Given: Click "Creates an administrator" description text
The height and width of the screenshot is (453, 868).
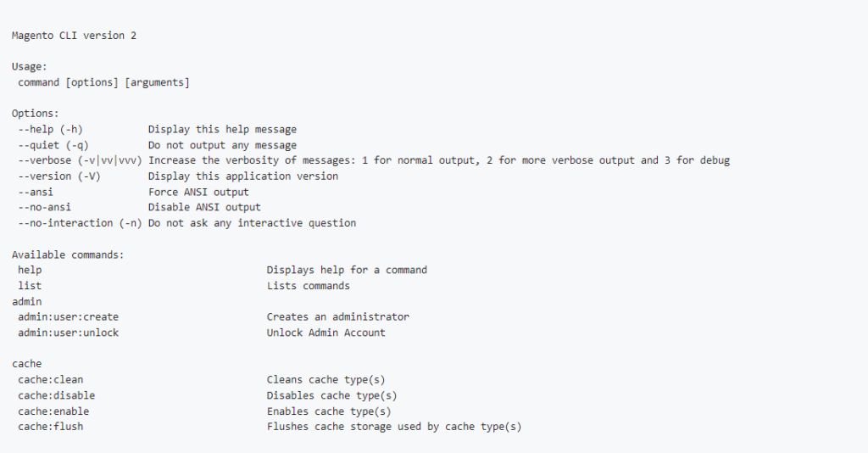Looking at the screenshot, I should pos(337,316).
